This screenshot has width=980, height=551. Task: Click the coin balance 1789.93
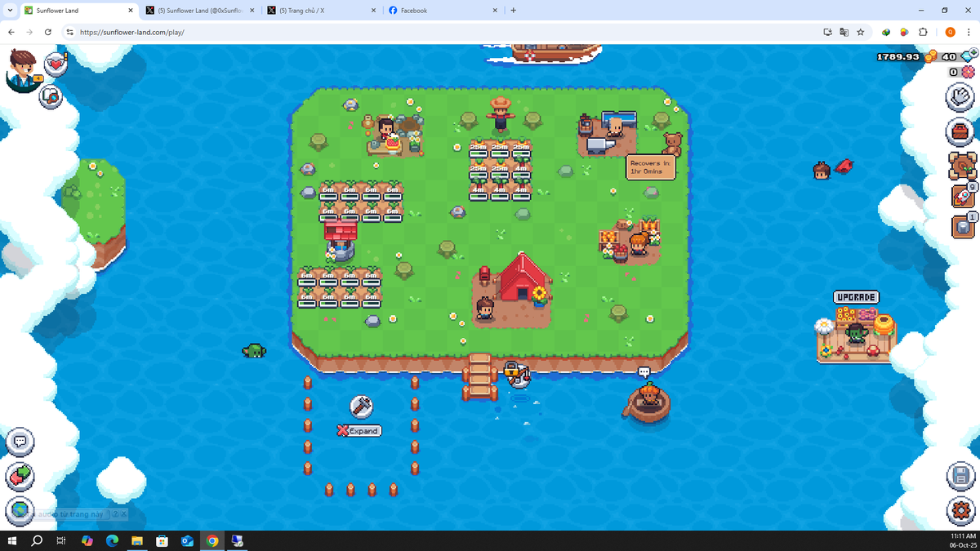898,57
